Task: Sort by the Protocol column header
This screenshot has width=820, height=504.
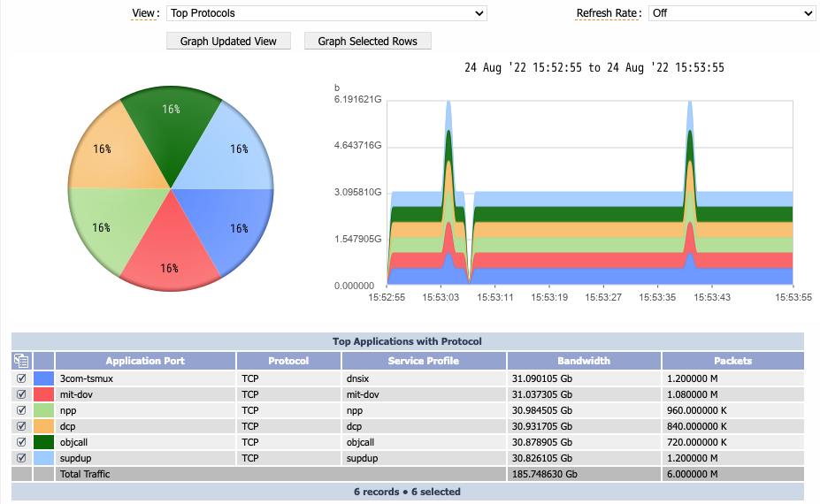Action: point(288,361)
